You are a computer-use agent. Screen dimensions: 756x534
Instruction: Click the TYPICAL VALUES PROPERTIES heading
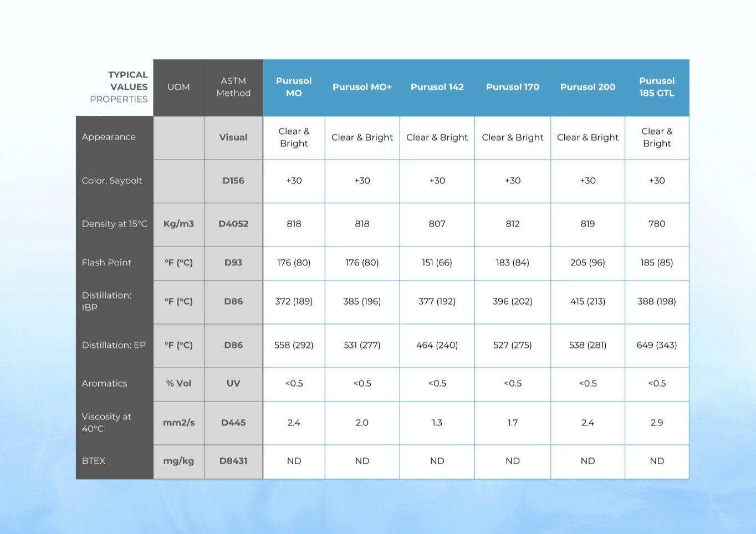tap(119, 87)
